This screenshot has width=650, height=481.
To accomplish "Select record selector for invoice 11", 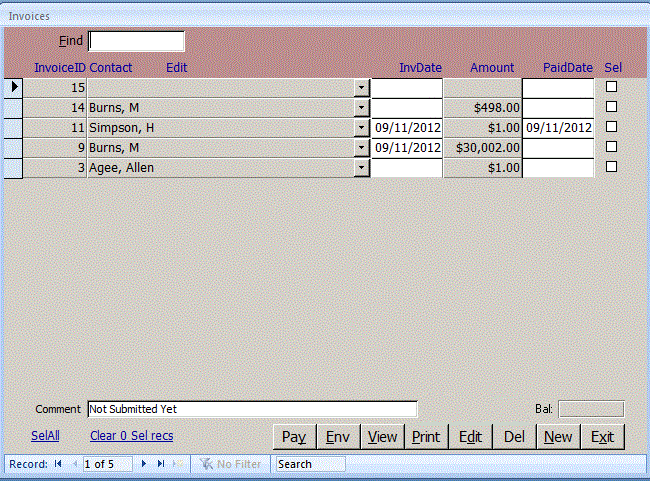I will [x=14, y=128].
